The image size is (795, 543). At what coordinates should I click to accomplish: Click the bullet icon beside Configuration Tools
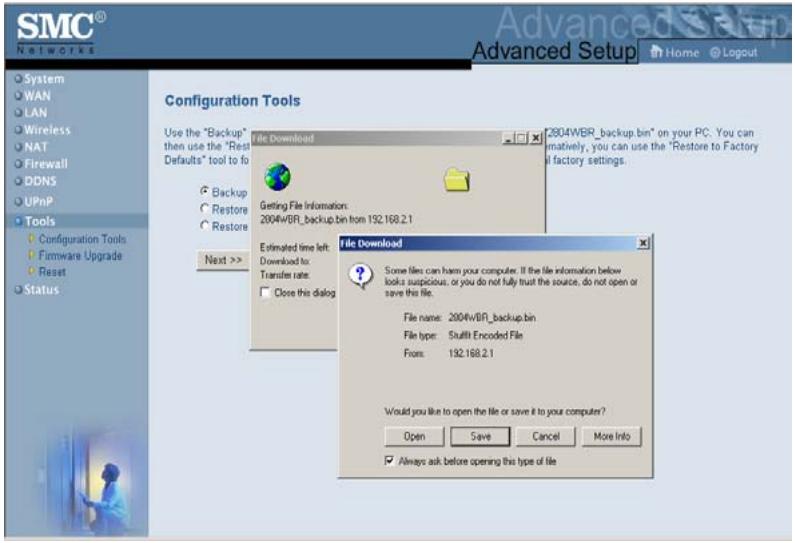pos(31,238)
